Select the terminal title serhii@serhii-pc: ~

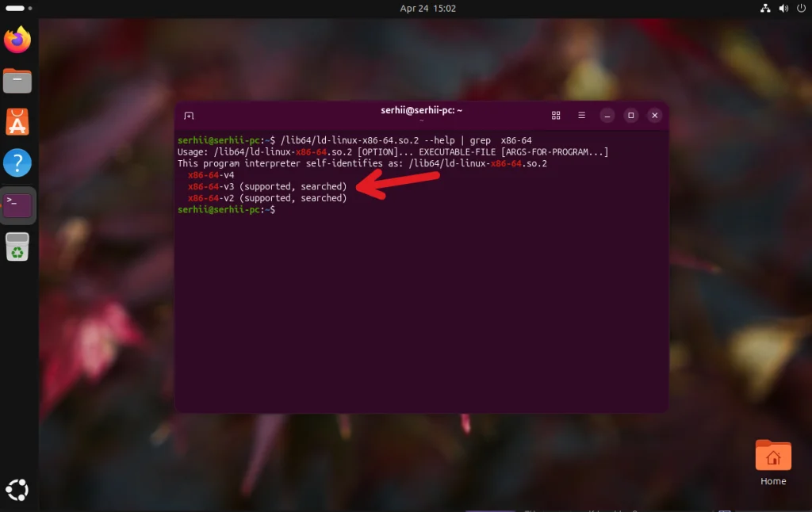coord(422,110)
